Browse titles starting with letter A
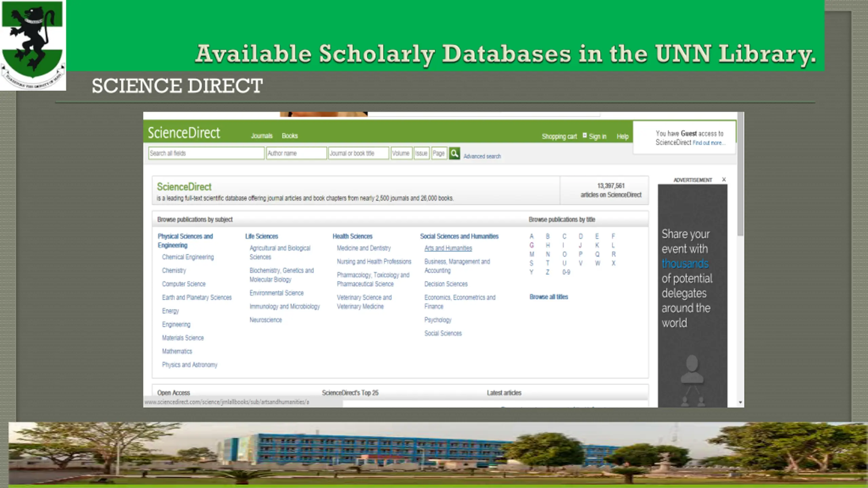Viewport: 868px width, 488px height. [531, 236]
